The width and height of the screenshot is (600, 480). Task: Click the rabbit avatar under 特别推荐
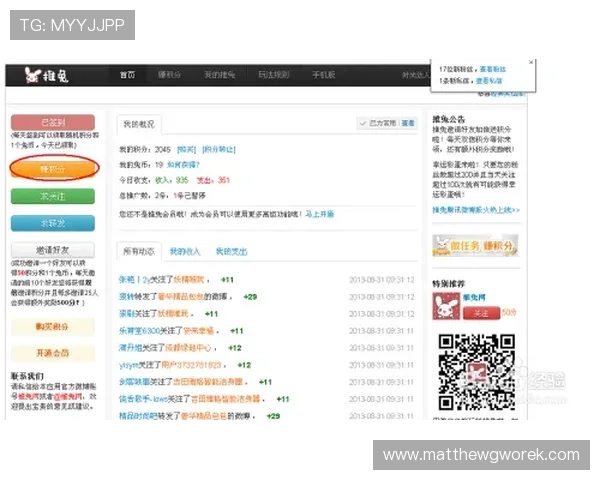click(x=446, y=306)
